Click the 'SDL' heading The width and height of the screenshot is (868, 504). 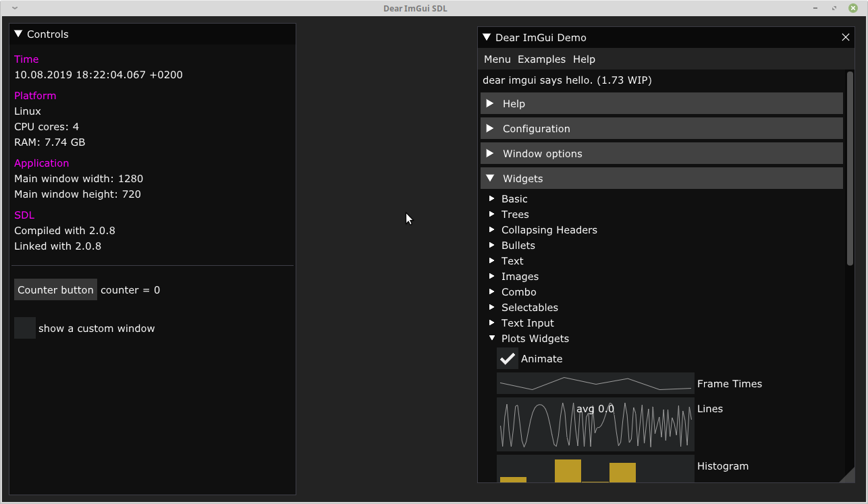pyautogui.click(x=24, y=215)
